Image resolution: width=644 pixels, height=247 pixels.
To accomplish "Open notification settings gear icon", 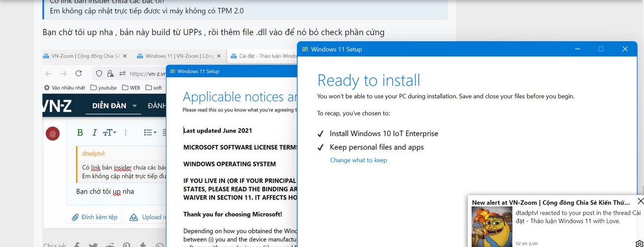I will pyautogui.click(x=639, y=244).
